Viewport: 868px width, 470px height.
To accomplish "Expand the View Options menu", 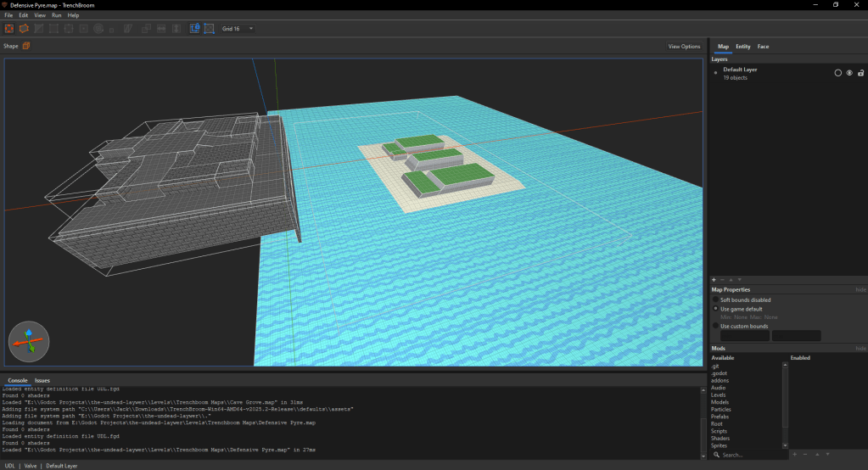I will click(684, 47).
